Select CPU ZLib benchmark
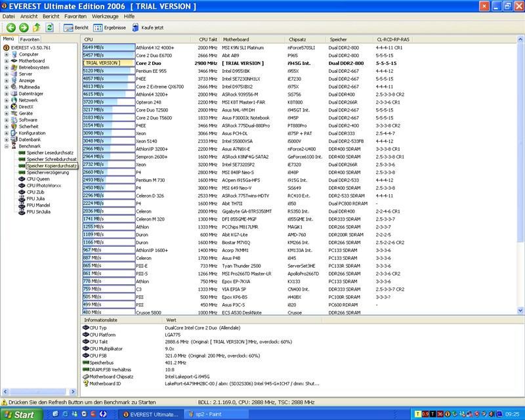This screenshot has width=525, height=420. [35, 192]
